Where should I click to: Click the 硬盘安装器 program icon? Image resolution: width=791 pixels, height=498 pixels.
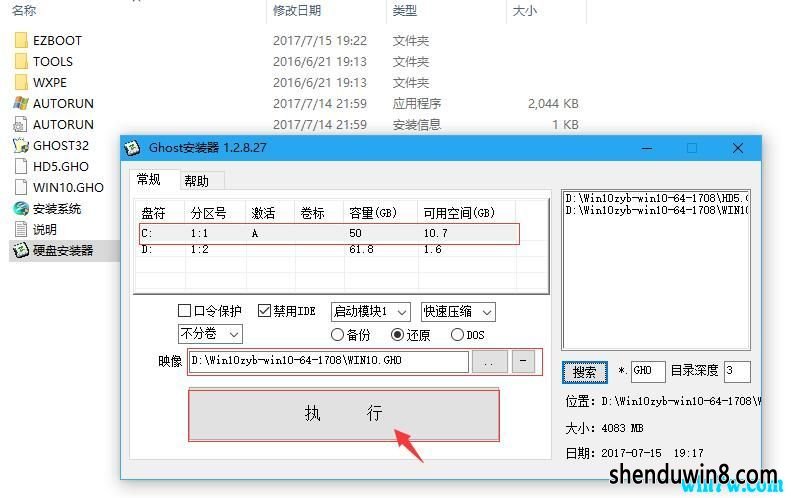click(21, 250)
